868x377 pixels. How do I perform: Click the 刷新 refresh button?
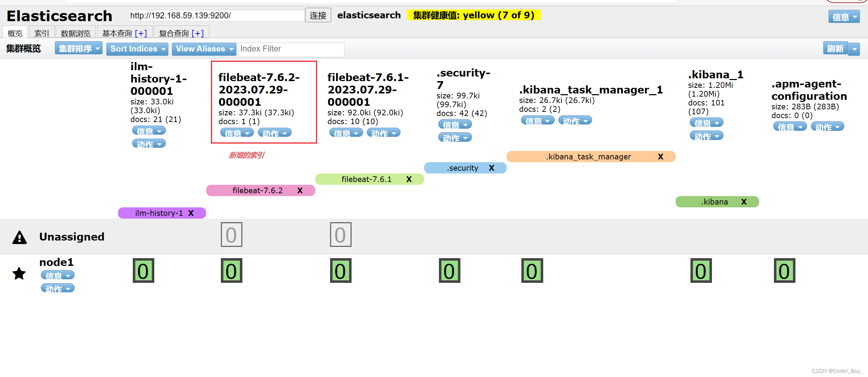point(835,49)
